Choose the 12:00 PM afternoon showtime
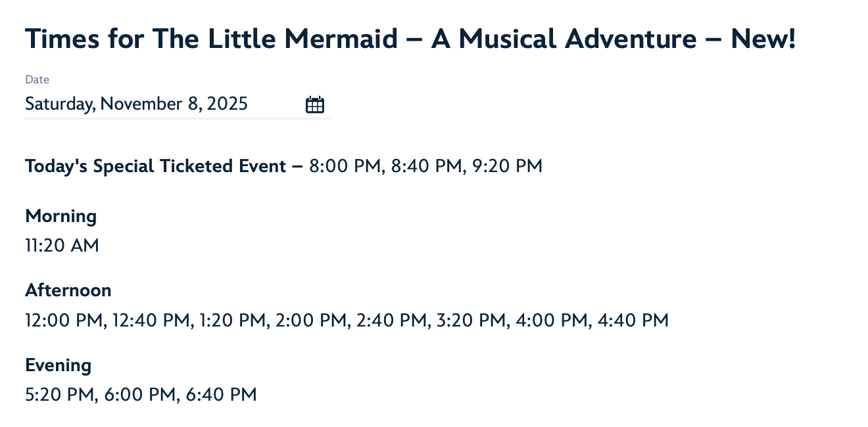The width and height of the screenshot is (868, 427). pyautogui.click(x=64, y=321)
